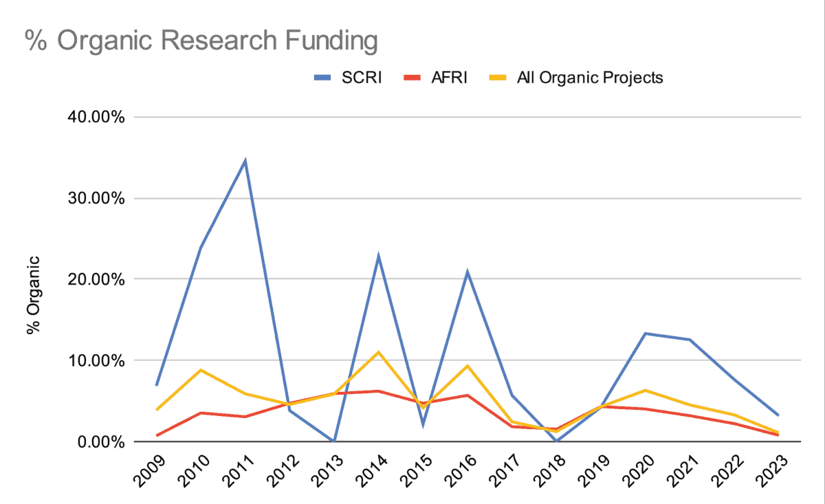Select the SCRI legend label text

tap(361, 78)
